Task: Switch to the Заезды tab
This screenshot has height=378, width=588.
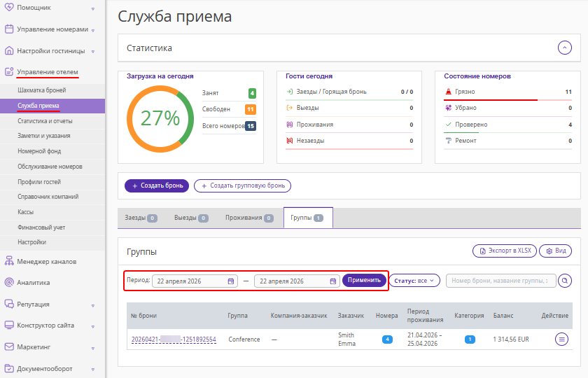Action: (141, 218)
